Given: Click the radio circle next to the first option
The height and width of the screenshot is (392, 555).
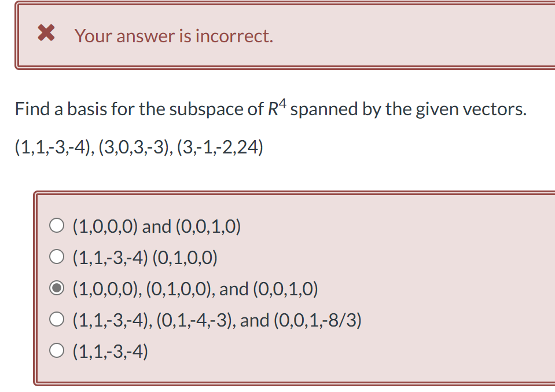Looking at the screenshot, I should click(57, 225).
